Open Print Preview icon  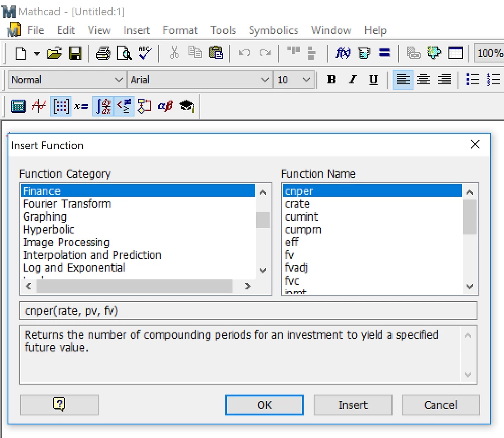coord(124,53)
